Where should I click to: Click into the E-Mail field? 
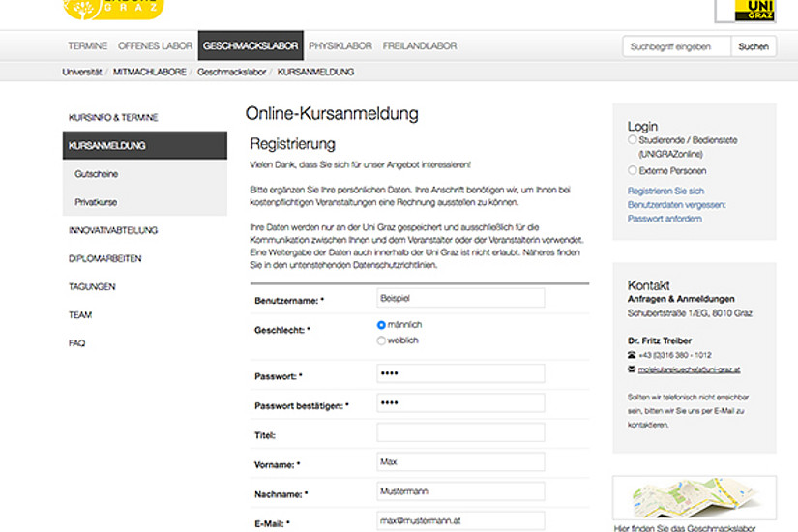tap(460, 520)
